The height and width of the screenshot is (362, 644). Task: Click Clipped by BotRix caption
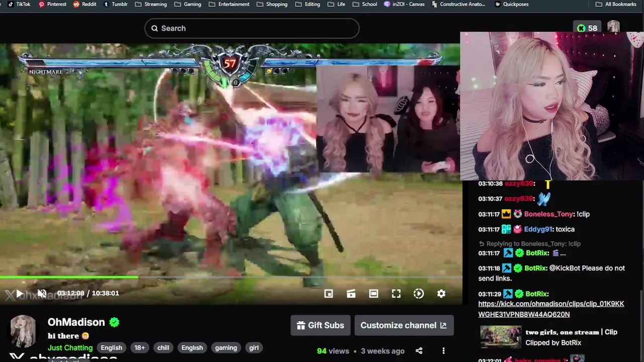pyautogui.click(x=553, y=343)
